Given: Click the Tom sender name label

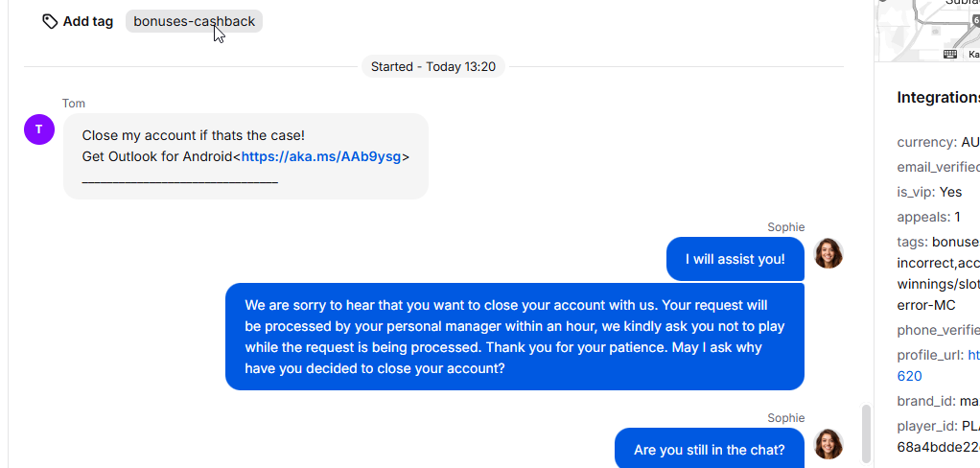Looking at the screenshot, I should coord(74,104).
